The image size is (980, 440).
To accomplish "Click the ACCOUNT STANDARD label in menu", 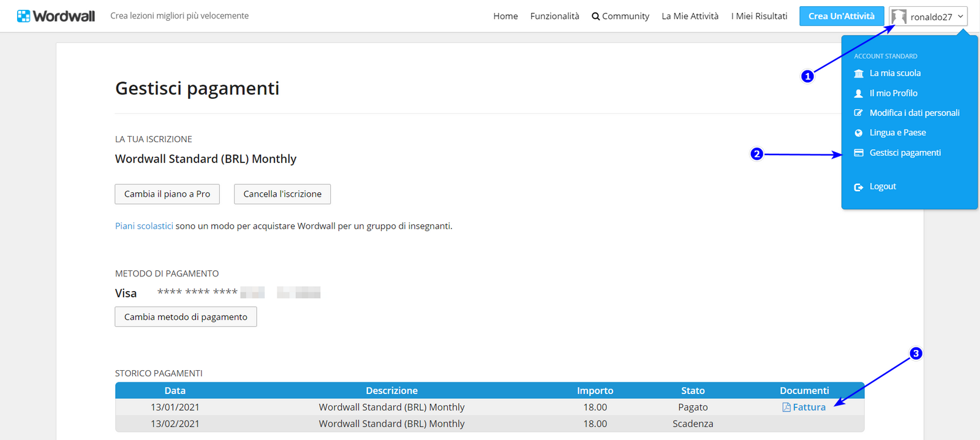I will point(886,56).
